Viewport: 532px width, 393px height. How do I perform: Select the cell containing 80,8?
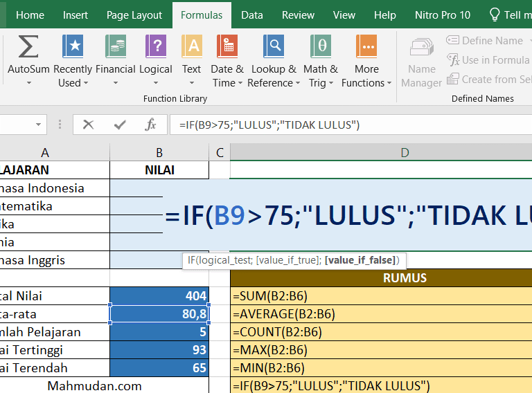click(159, 314)
